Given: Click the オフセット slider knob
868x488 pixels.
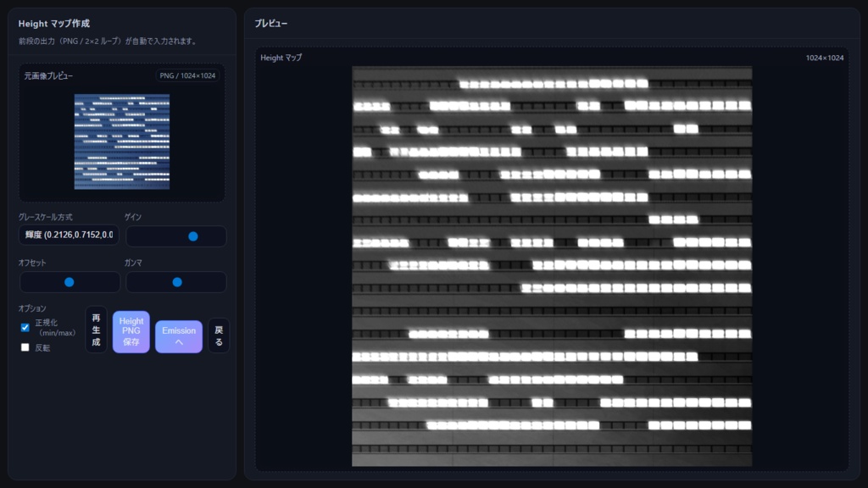Looking at the screenshot, I should click(x=70, y=280).
